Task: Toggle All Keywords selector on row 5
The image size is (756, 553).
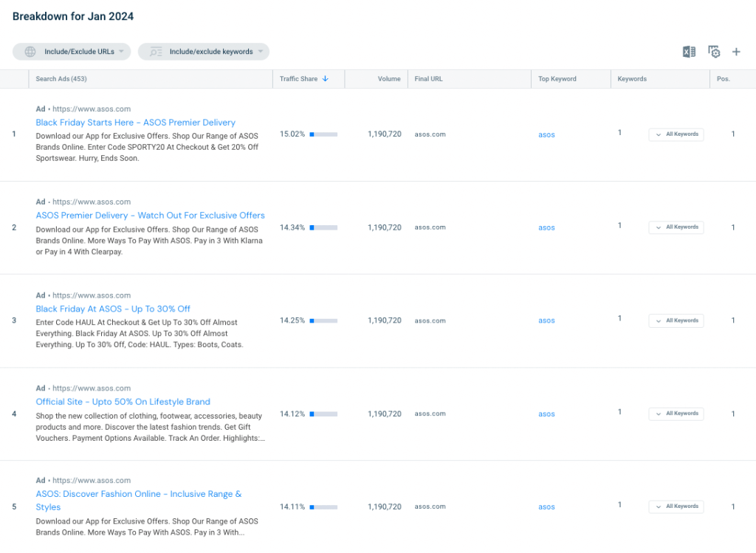Action: pyautogui.click(x=676, y=506)
